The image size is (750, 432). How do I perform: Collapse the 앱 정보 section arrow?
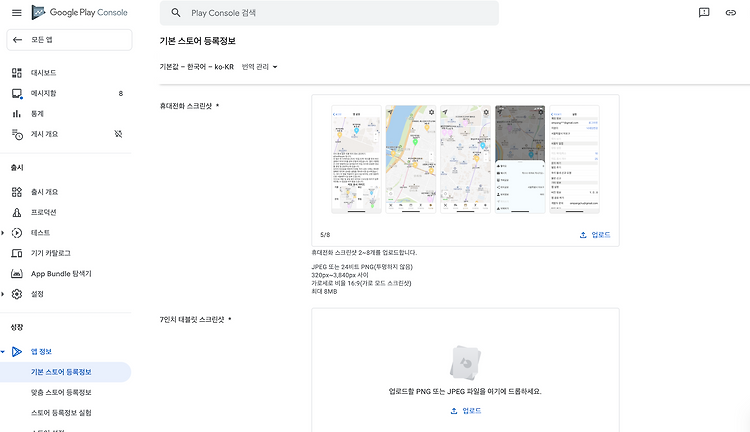(x=3, y=352)
